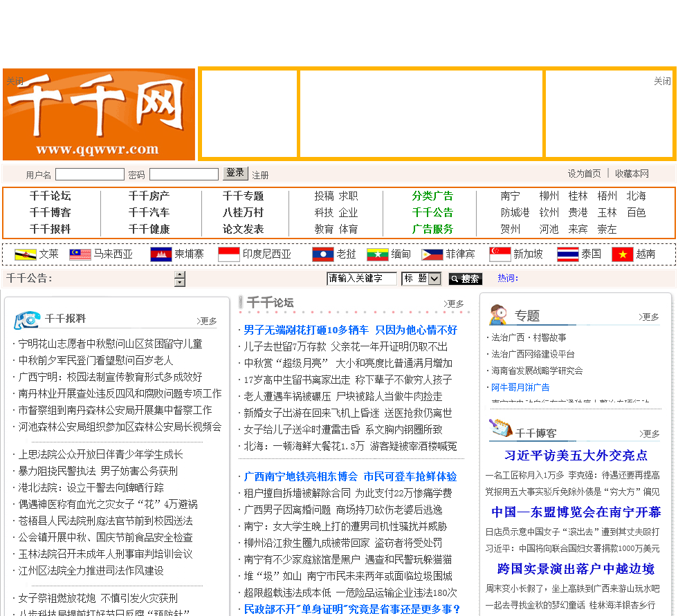Click the Philippines flag icon
678x616 pixels.
(x=432, y=254)
